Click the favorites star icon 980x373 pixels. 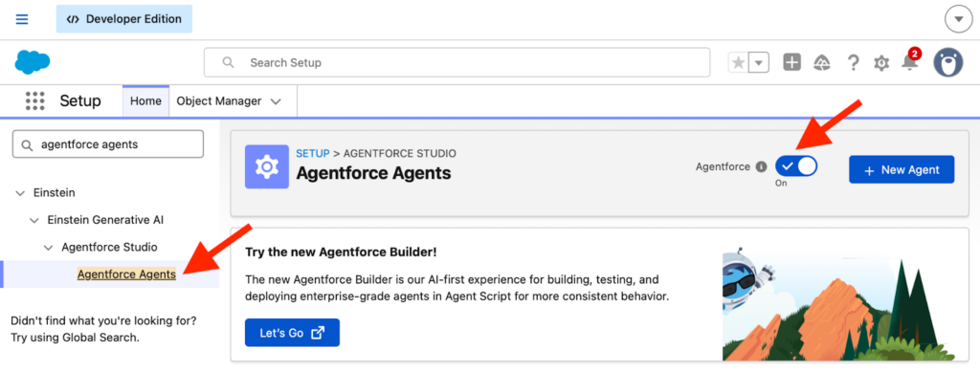click(739, 62)
